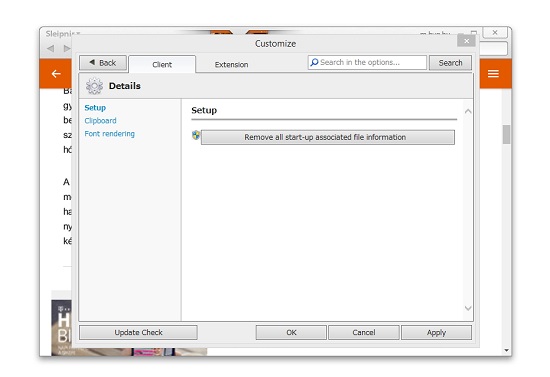The image size is (550, 377).
Task: Focus the Search in the options field
Action: coord(367,62)
